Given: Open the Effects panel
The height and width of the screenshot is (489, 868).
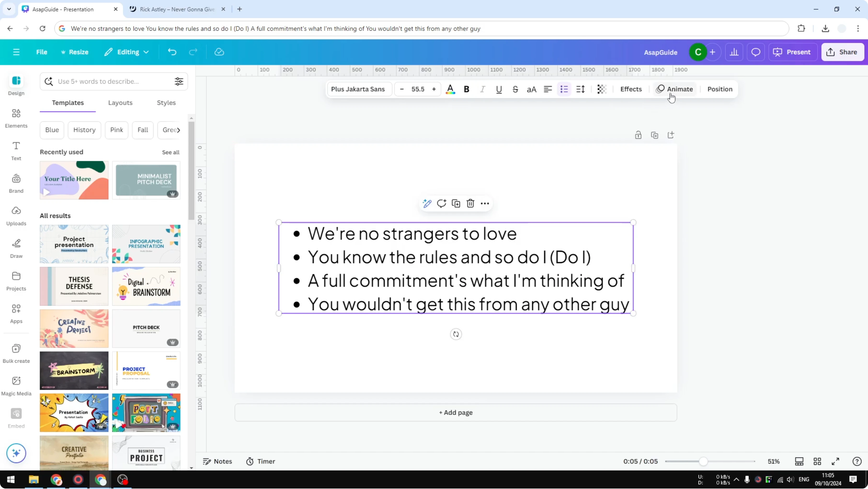Looking at the screenshot, I should (x=631, y=89).
